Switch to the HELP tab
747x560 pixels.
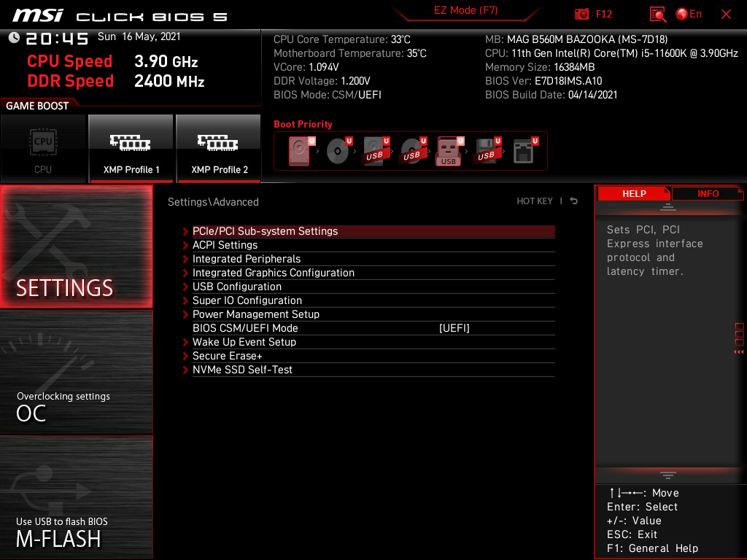(x=634, y=193)
